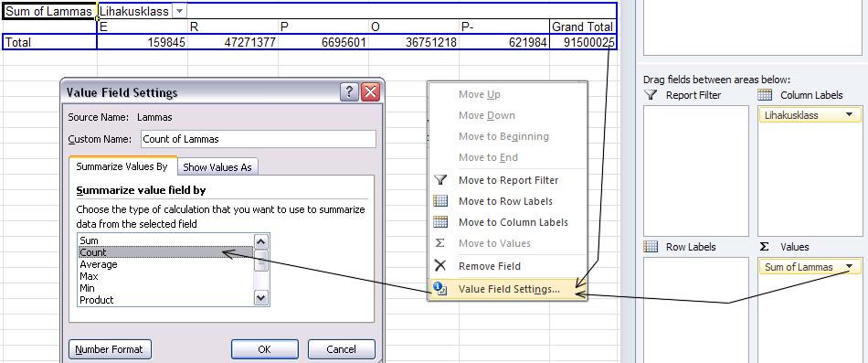Choose Move to Report Filter
This screenshot has height=363, width=868.
(508, 180)
